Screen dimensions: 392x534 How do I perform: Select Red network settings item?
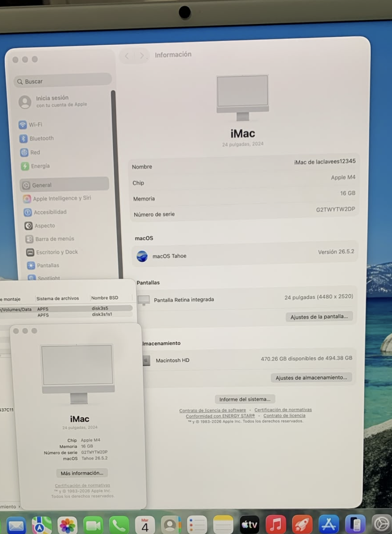(x=30, y=152)
